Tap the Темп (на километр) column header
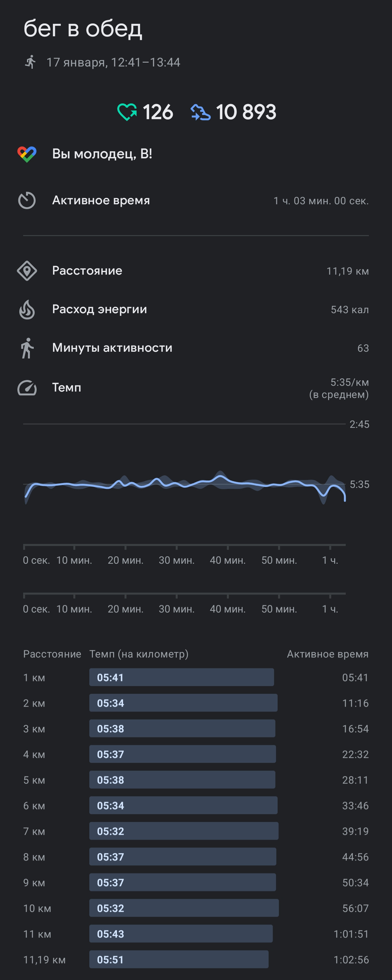 click(139, 654)
